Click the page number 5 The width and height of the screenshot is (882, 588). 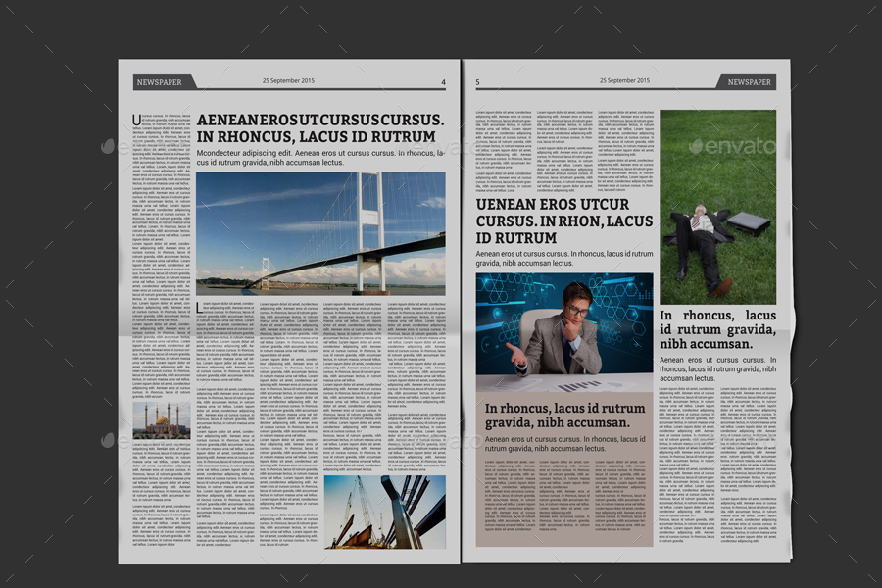pos(476,81)
